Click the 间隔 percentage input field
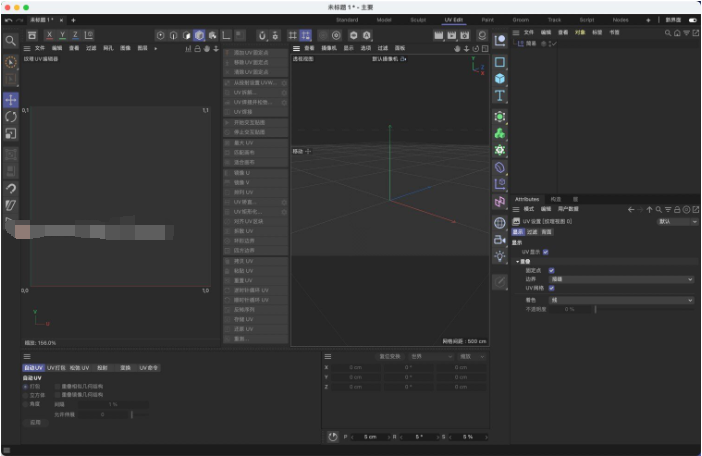This screenshot has height=456, width=702. coord(113,405)
